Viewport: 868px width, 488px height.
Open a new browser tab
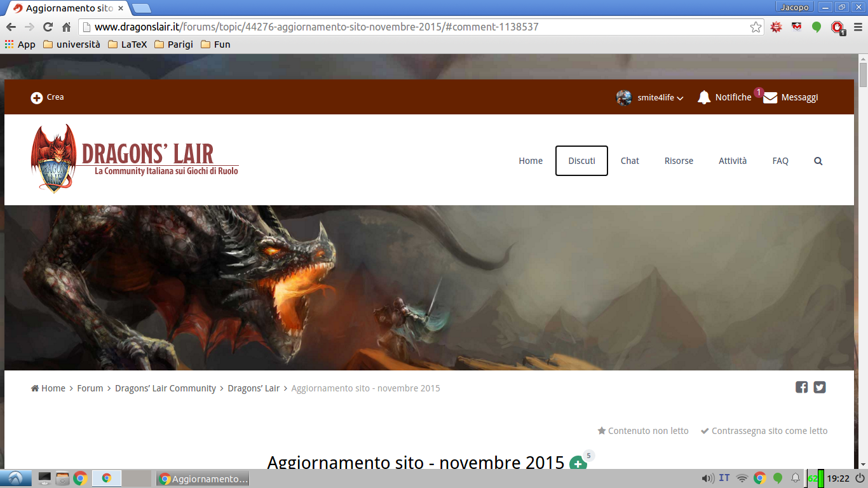tap(142, 8)
